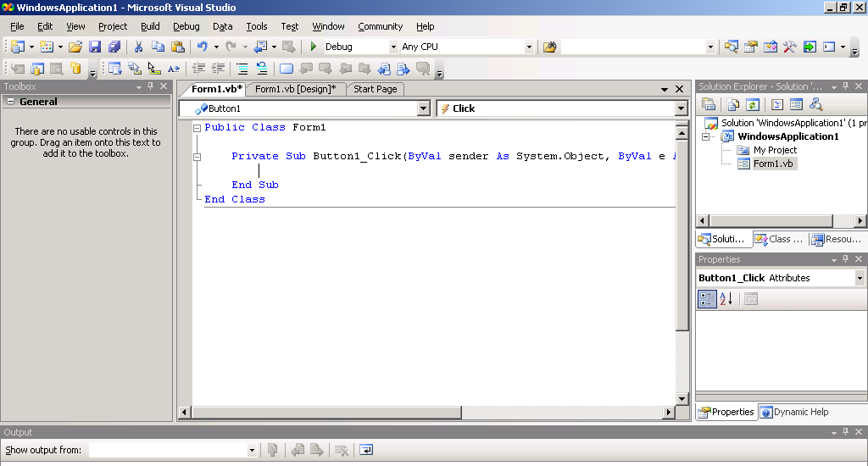The width and height of the screenshot is (868, 466).
Task: Click the New Project toolbar icon
Action: pos(18,47)
